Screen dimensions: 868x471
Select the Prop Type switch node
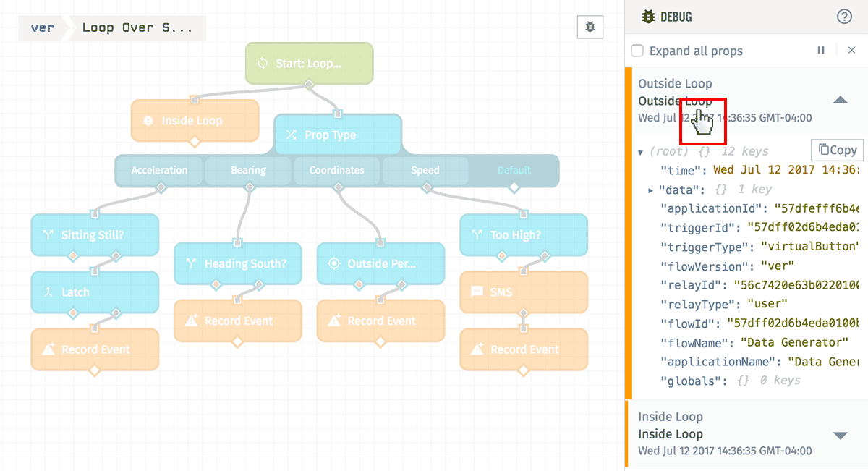338,135
